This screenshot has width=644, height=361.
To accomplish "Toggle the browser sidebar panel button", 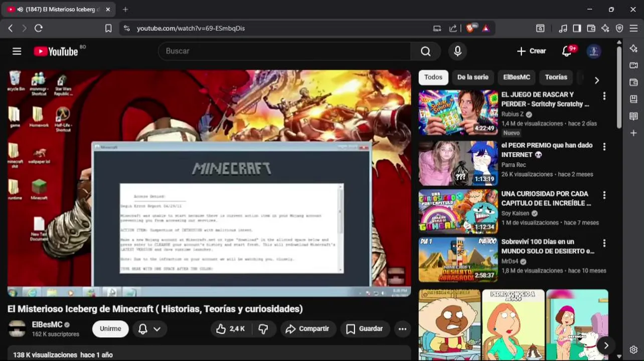I will point(577,29).
